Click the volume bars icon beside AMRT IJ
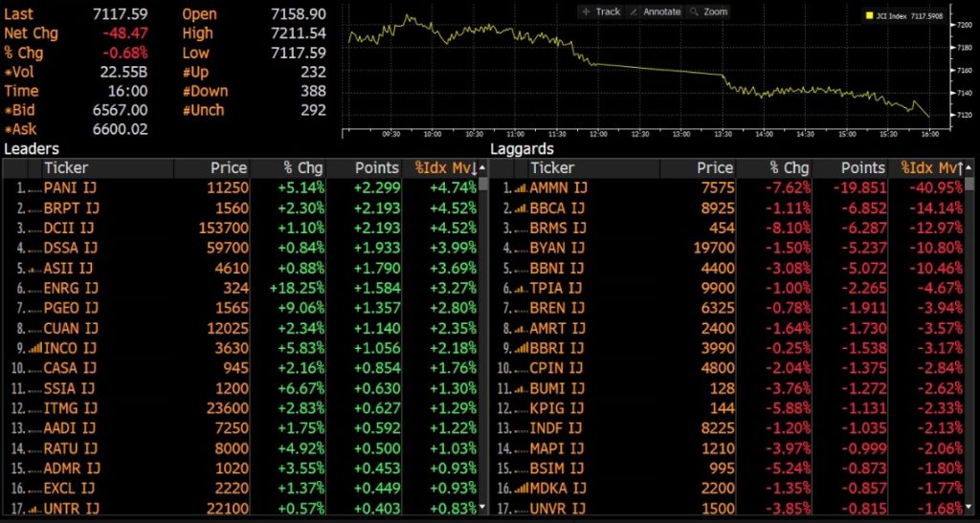Screen dimensions: 980x523 tap(520, 328)
